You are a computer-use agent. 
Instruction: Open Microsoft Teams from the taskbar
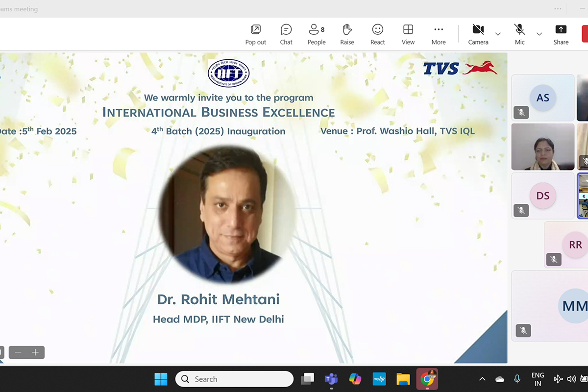(331, 379)
